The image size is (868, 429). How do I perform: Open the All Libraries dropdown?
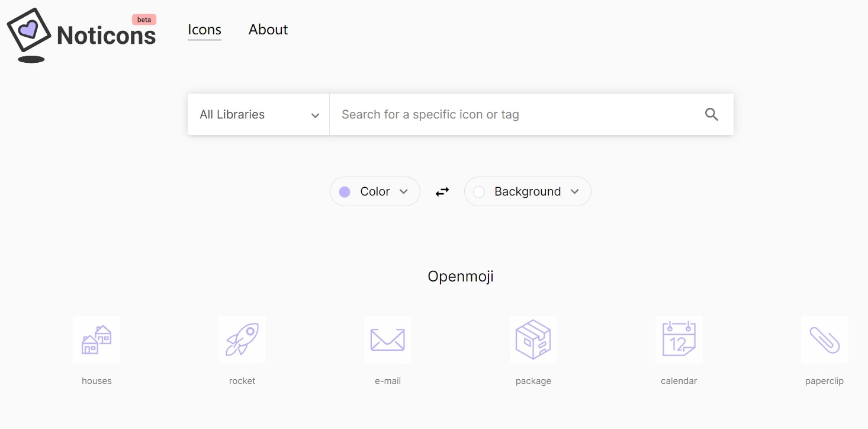(x=259, y=114)
